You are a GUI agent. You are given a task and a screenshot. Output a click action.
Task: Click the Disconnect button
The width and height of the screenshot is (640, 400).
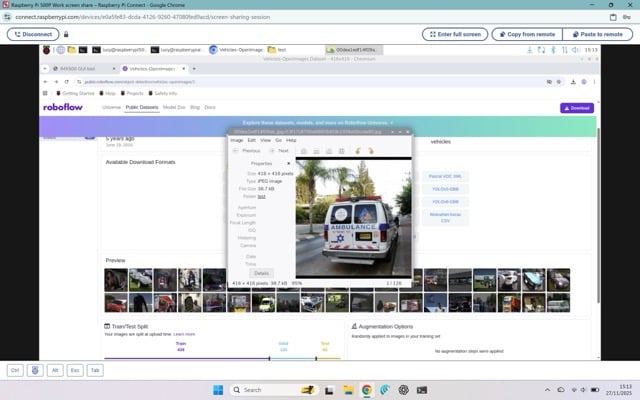tap(33, 34)
